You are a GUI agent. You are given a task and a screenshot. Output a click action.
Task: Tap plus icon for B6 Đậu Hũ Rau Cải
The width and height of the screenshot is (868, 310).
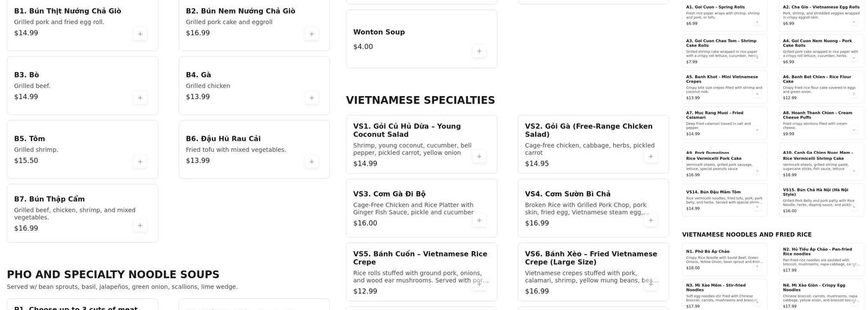pyautogui.click(x=312, y=162)
